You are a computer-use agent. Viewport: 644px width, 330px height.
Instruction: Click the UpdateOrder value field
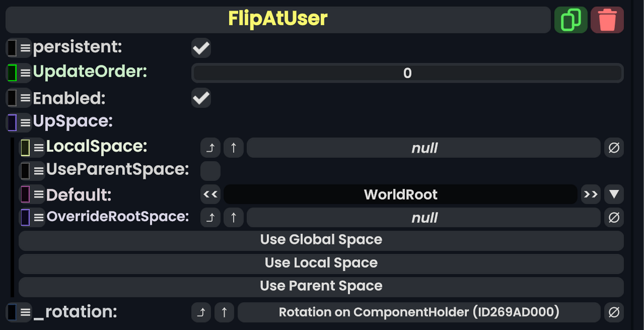[x=407, y=73]
